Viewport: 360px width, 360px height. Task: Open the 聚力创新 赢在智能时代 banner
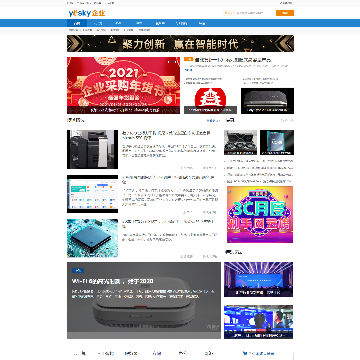pos(180,44)
